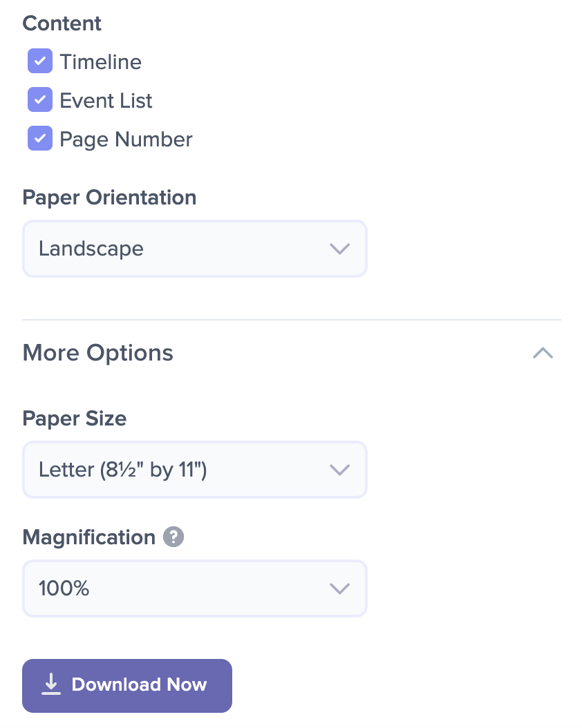
Task: Click the chevron in 100% magnification dropdown
Action: (339, 588)
